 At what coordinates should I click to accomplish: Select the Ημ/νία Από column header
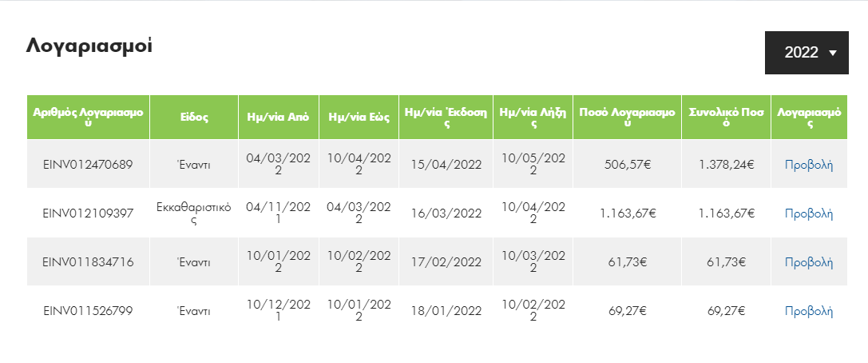tap(279, 118)
